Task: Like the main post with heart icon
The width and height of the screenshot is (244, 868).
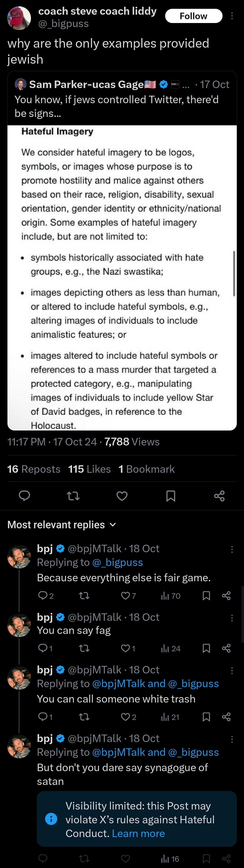Action: [122, 496]
